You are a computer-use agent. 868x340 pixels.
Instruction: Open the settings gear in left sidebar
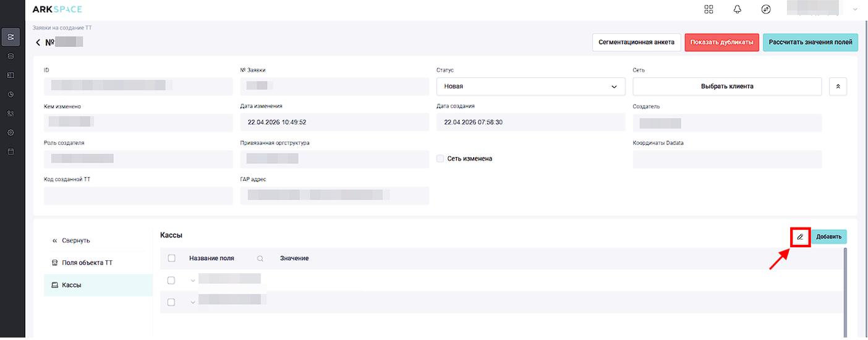click(11, 132)
